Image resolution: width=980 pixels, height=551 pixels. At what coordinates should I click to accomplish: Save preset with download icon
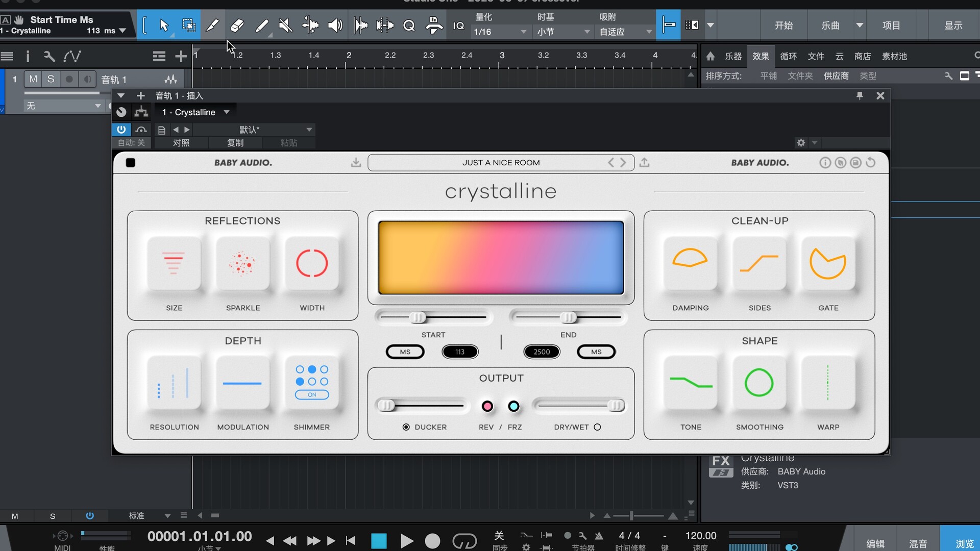click(x=356, y=162)
